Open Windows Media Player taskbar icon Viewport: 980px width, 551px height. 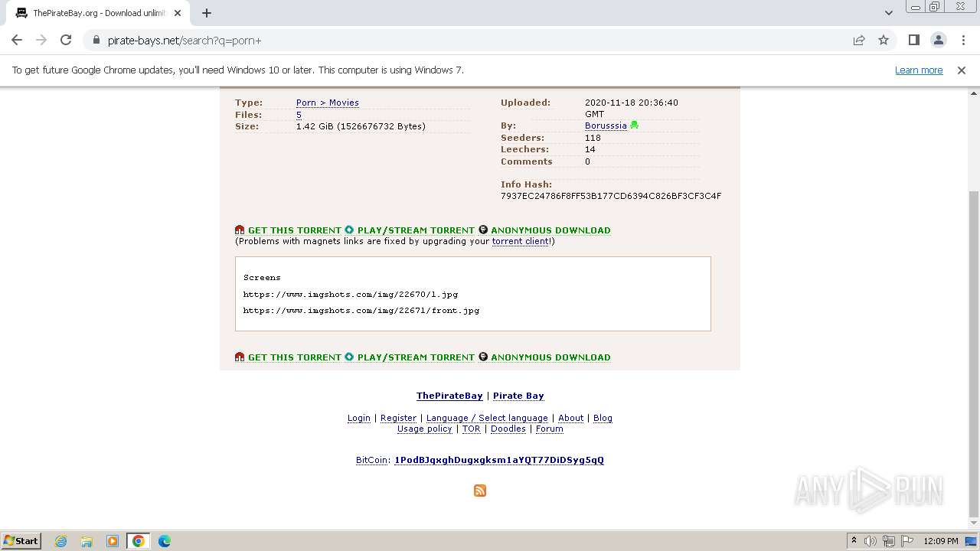(113, 541)
